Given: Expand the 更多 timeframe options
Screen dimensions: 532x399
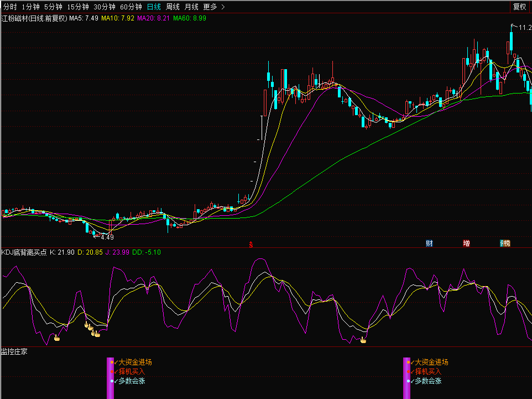Looking at the screenshot, I should (x=214, y=7).
